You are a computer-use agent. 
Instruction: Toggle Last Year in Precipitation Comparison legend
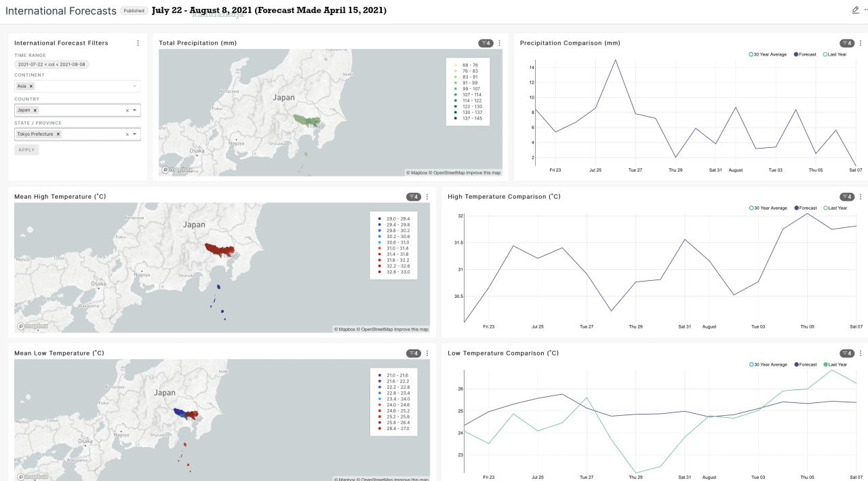point(835,54)
